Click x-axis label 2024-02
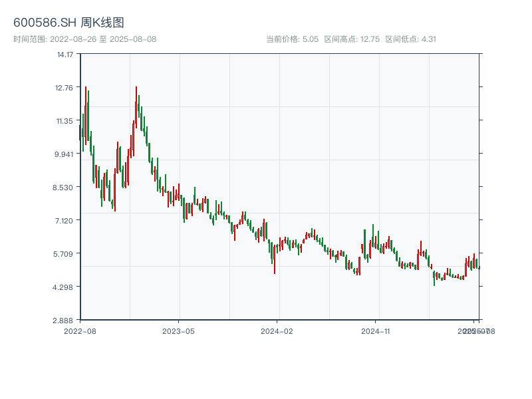Screen dimensions: 532x399 277,331
